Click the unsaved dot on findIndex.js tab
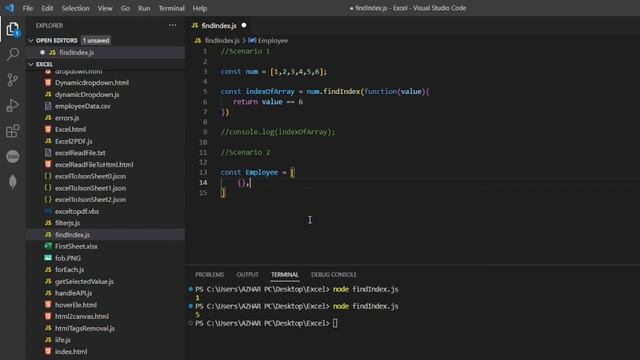 click(244, 25)
